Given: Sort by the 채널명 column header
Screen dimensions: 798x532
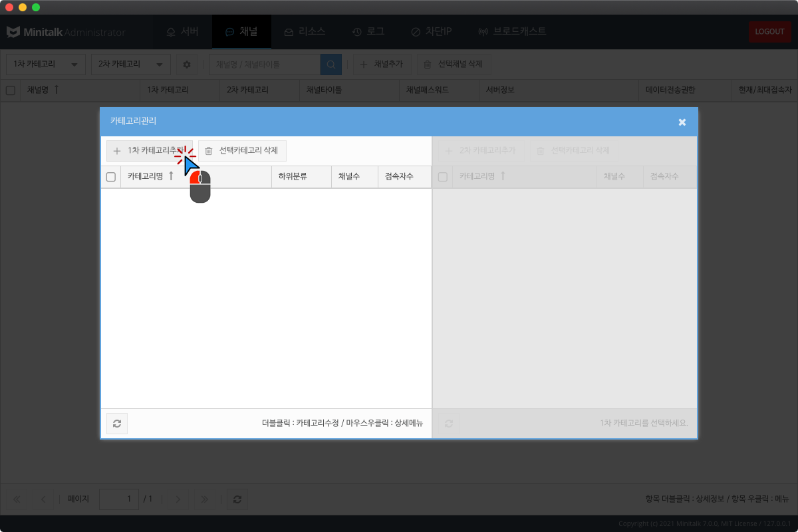Looking at the screenshot, I should [80, 90].
